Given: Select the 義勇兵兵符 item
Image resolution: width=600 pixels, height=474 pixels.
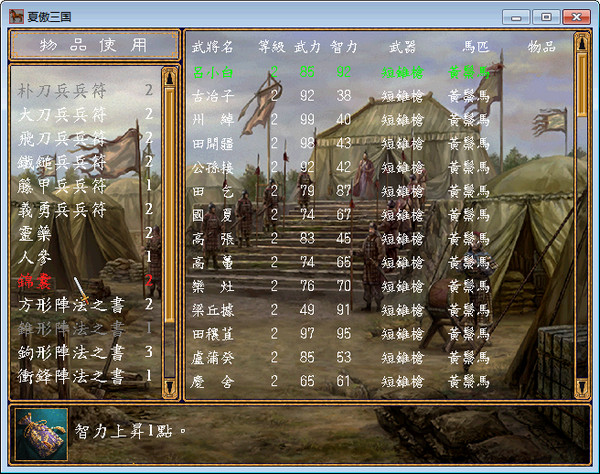Looking at the screenshot, I should pos(85,210).
